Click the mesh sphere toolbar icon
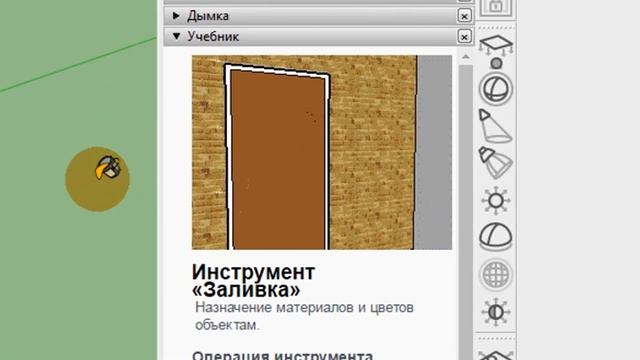The width and height of the screenshot is (640, 360). pyautogui.click(x=496, y=274)
